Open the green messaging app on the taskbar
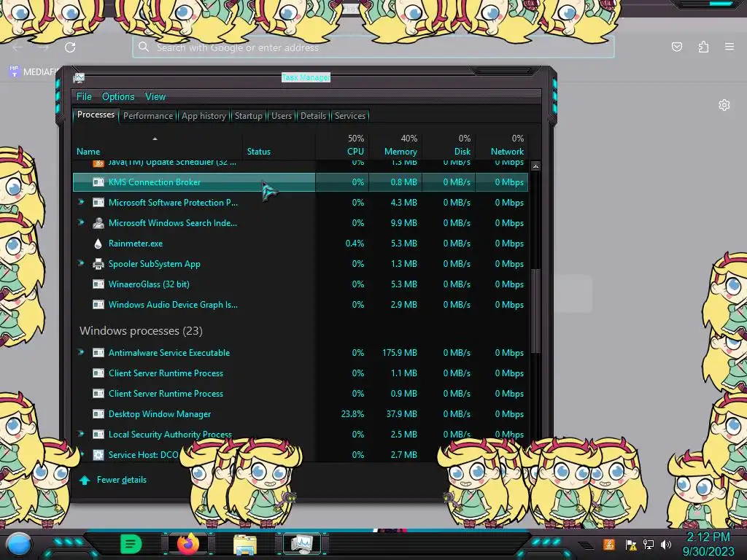 (x=131, y=544)
